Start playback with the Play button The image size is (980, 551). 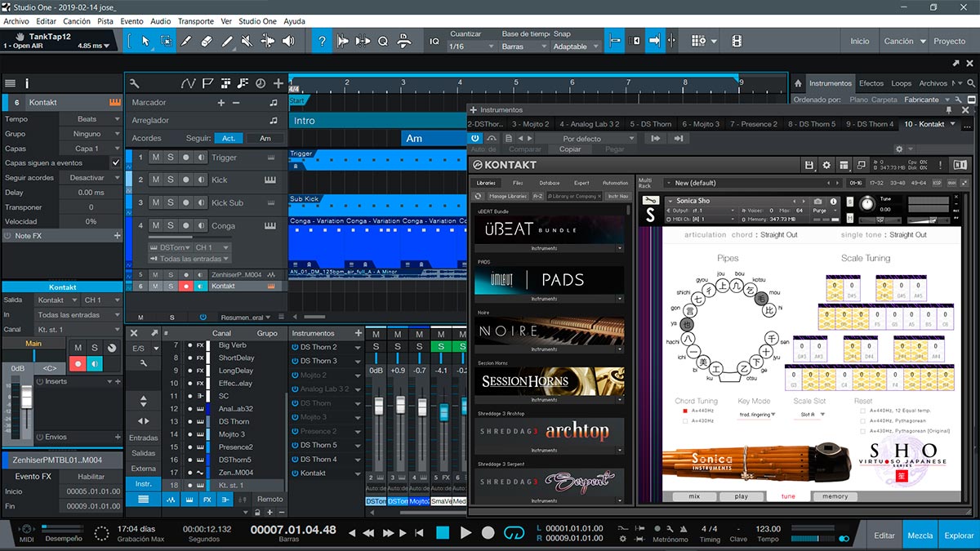(465, 532)
